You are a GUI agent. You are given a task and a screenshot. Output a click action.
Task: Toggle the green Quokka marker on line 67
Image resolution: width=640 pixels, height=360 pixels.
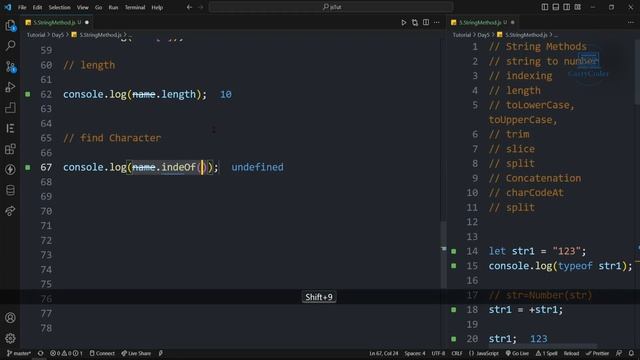(x=28, y=167)
